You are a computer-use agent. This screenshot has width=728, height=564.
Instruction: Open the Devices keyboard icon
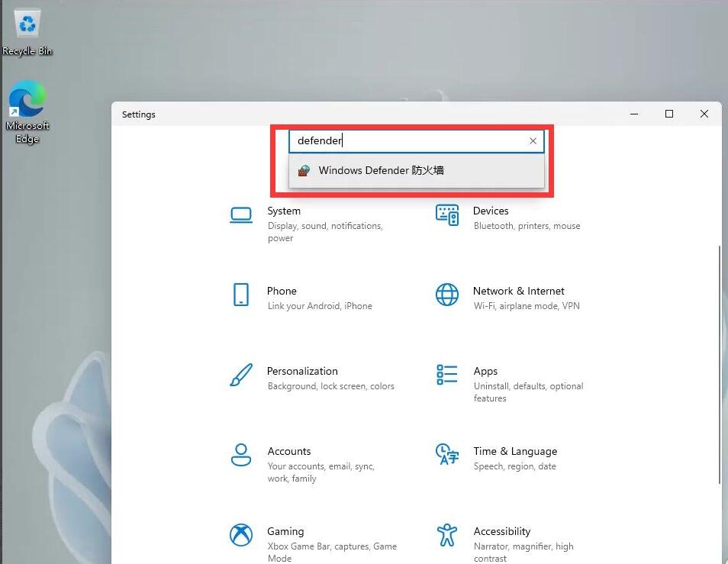click(x=447, y=215)
